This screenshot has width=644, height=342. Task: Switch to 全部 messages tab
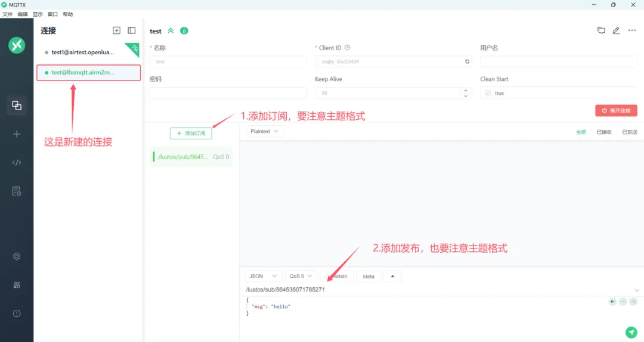tap(581, 132)
